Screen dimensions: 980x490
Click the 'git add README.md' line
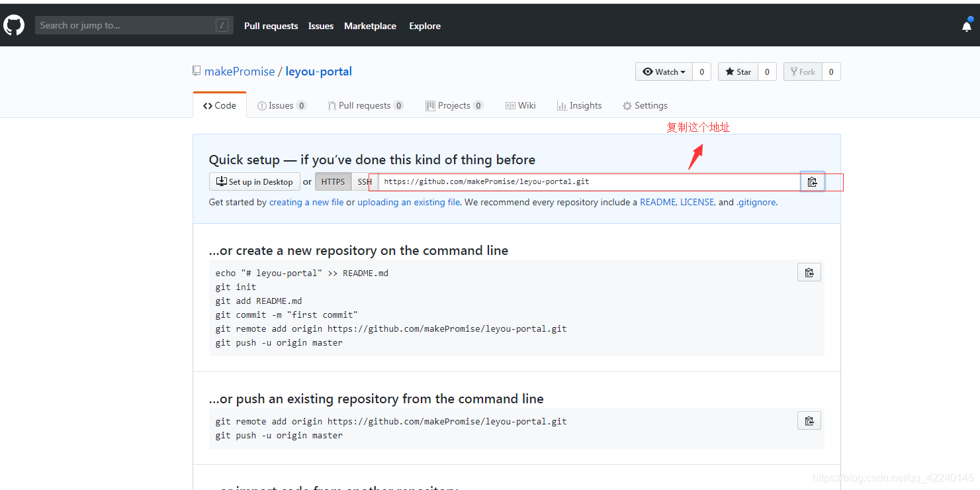[x=259, y=301]
